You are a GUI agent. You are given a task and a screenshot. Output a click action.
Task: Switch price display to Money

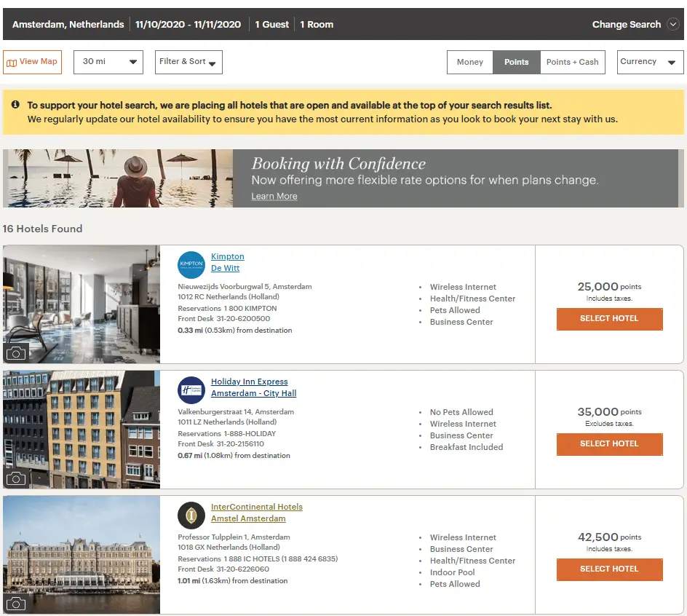pyautogui.click(x=469, y=62)
